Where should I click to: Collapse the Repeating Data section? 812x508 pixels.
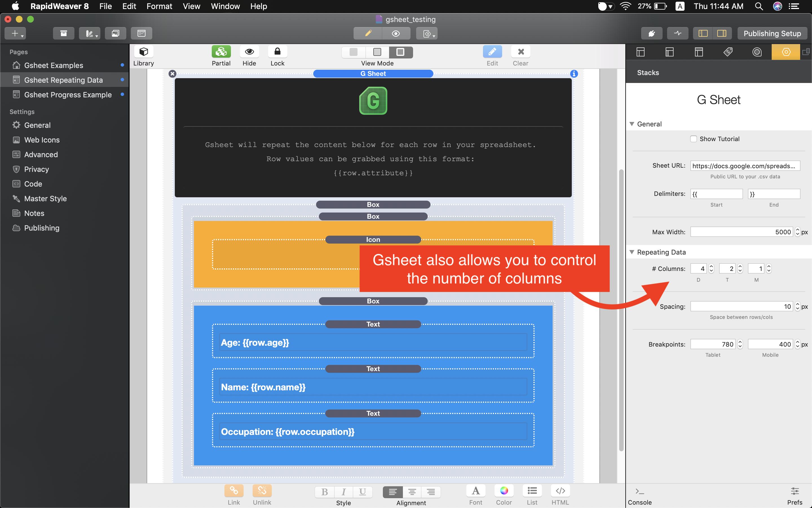click(632, 252)
